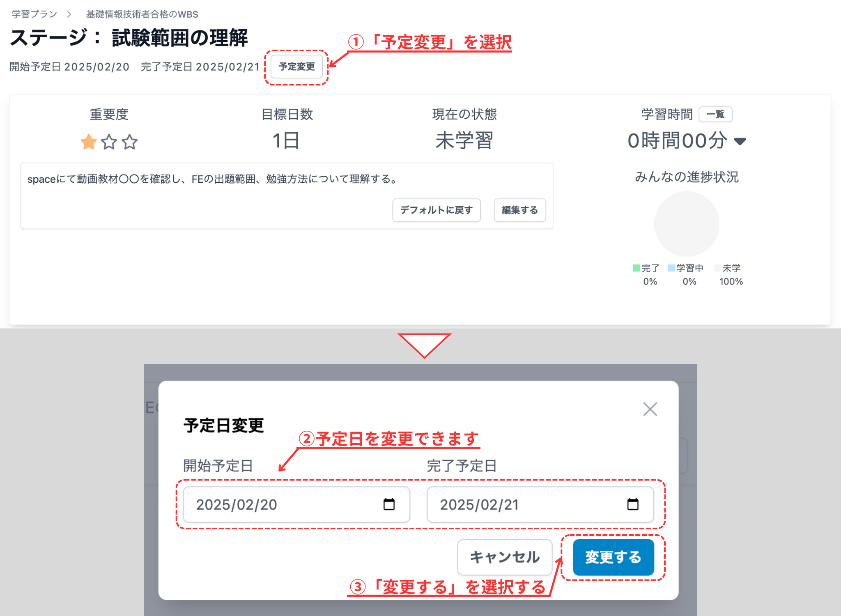
Task: Select the second importance star
Action: (x=108, y=142)
